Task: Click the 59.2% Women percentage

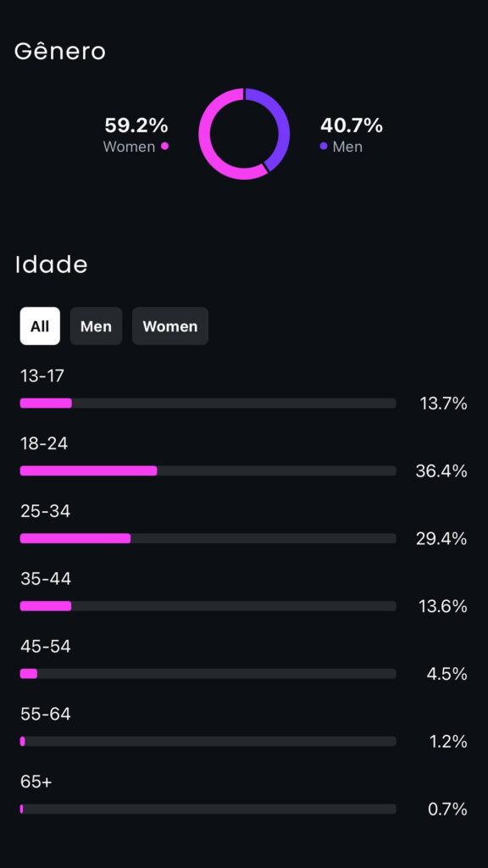Action: tap(136, 125)
